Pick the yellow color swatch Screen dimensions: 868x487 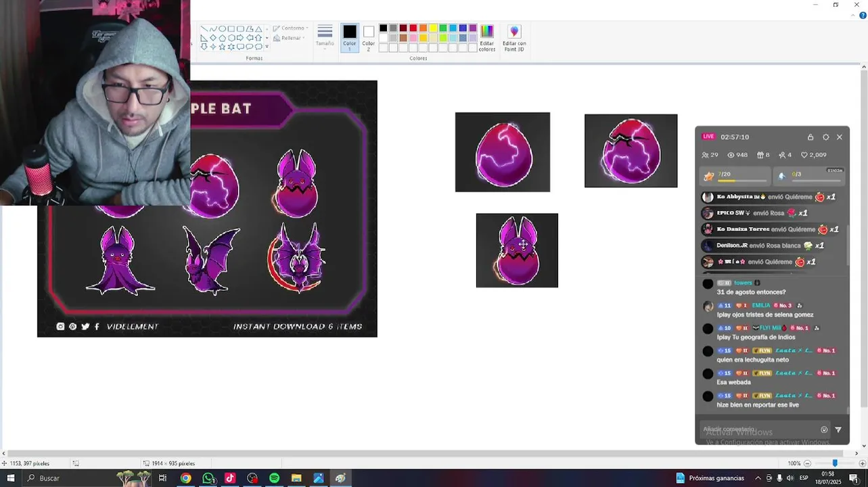pyautogui.click(x=433, y=28)
